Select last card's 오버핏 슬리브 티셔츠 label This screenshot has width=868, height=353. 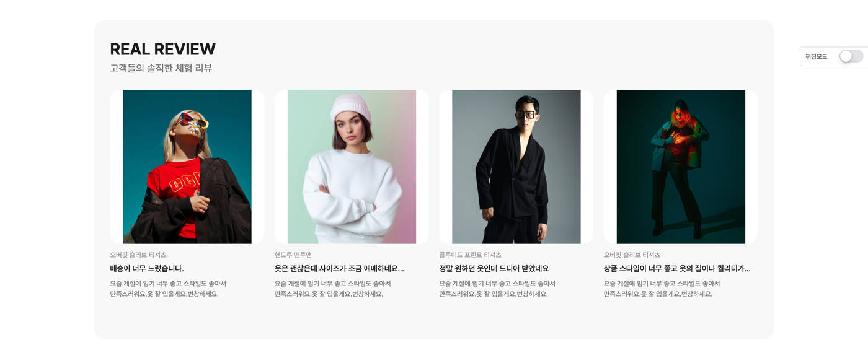coord(632,255)
